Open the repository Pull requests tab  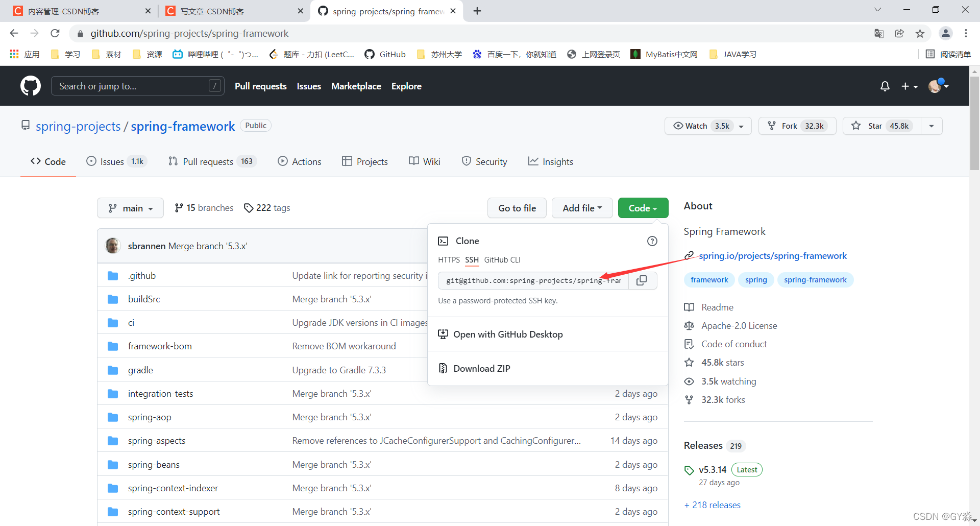pos(212,161)
